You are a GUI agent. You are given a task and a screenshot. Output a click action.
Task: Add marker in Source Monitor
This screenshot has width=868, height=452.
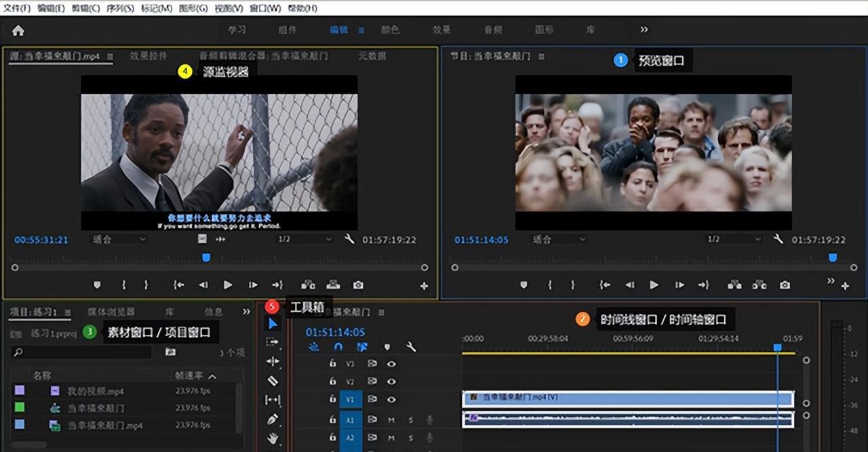pos(97,285)
